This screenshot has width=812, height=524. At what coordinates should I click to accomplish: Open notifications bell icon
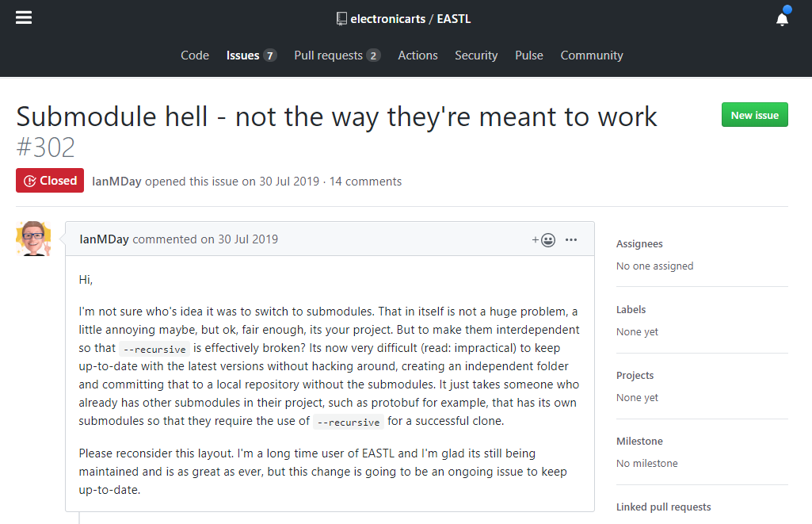tap(782, 19)
